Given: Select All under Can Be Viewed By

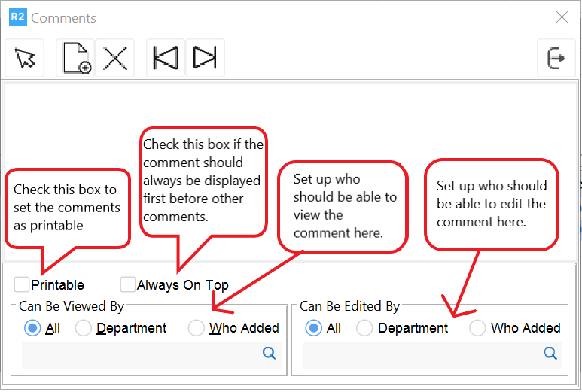Looking at the screenshot, I should click(x=32, y=328).
